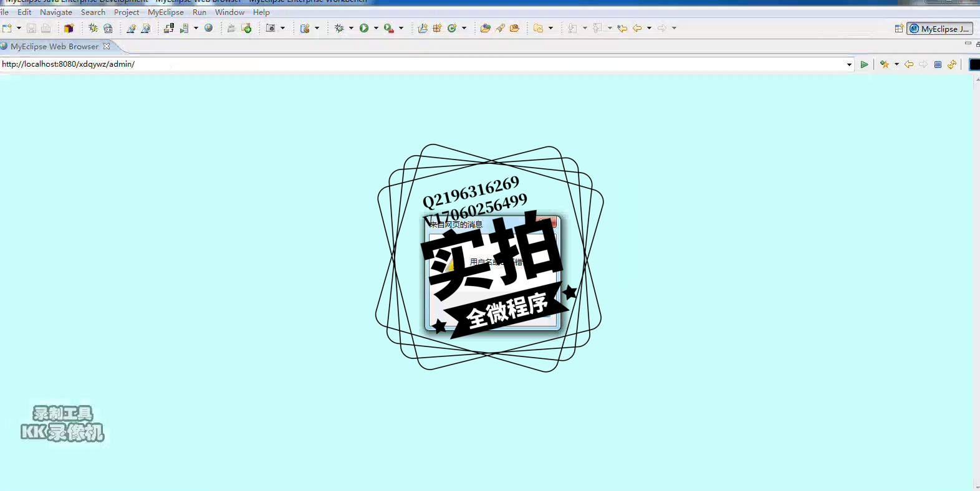980x491 pixels.
Task: Close the MyEclipse Web Browser tab
Action: pyautogui.click(x=107, y=46)
